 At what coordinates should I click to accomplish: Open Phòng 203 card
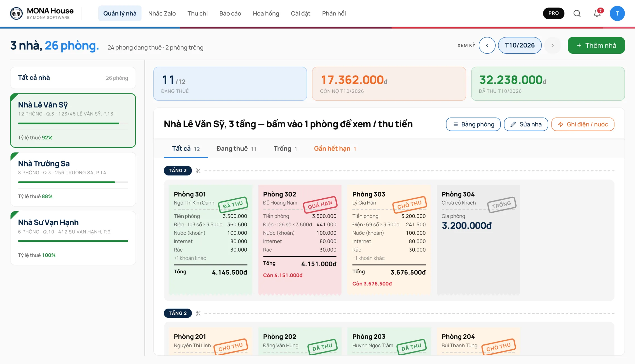pyautogui.click(x=389, y=341)
